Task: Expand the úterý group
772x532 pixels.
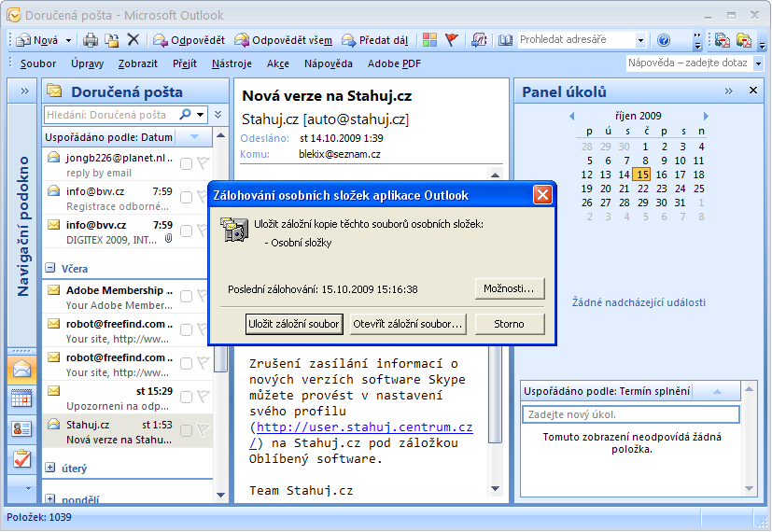Action: click(x=50, y=467)
